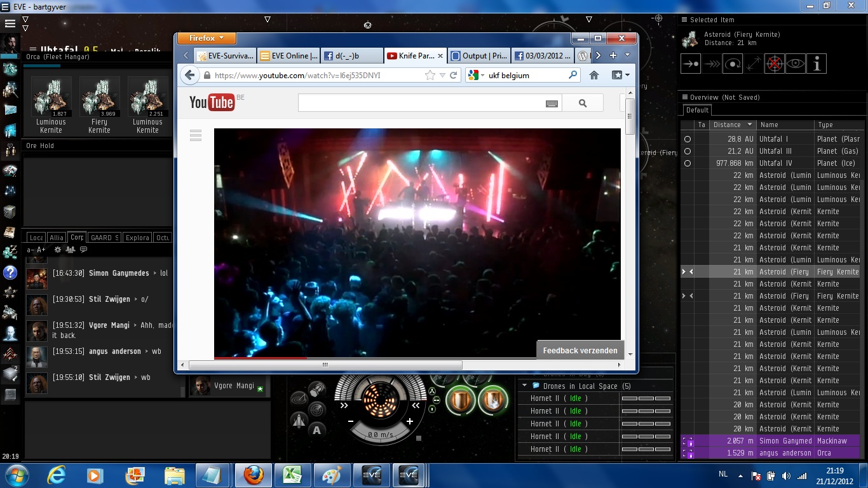Image resolution: width=868 pixels, height=488 pixels.
Task: Click the YouTube on-screen keyboard icon
Action: tap(552, 103)
